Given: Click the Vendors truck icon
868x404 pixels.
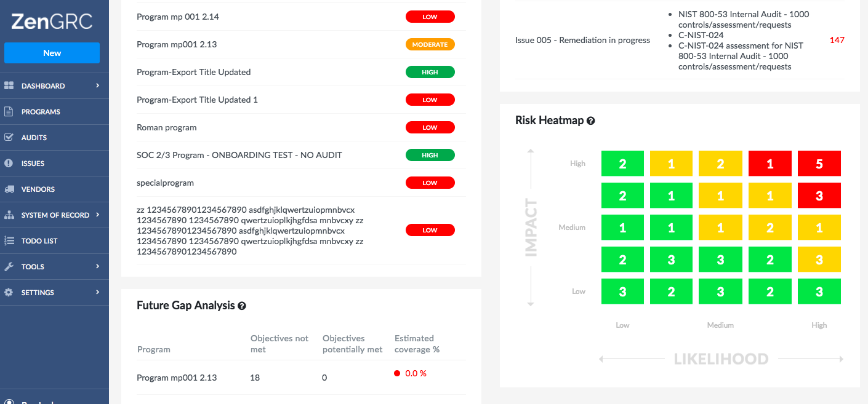Looking at the screenshot, I should (9, 189).
